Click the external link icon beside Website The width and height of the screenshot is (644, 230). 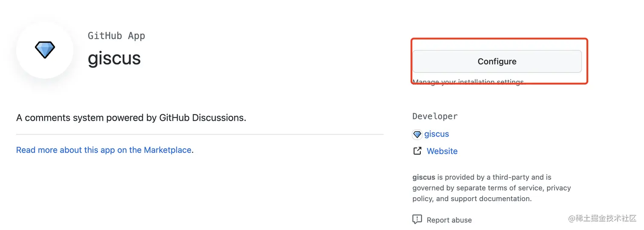pyautogui.click(x=417, y=151)
